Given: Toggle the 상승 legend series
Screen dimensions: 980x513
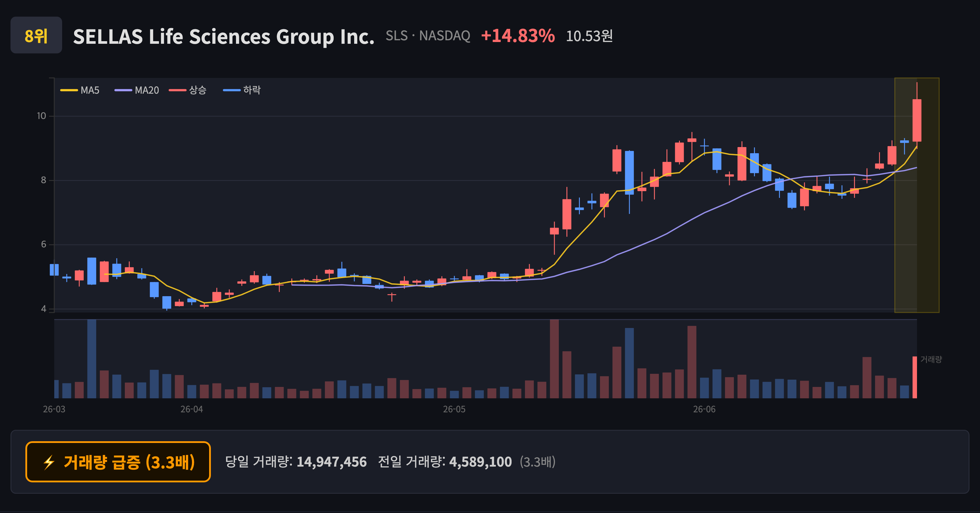Looking at the screenshot, I should pos(188,90).
